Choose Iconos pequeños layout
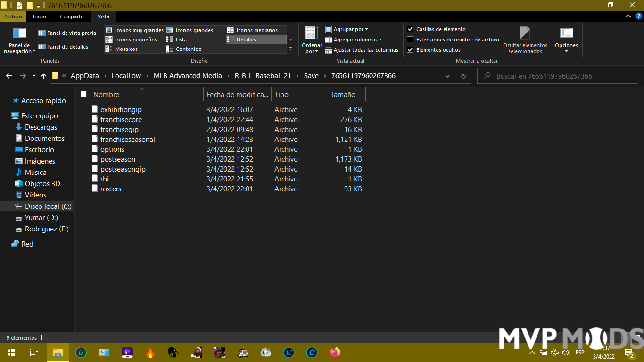Screen dimensions: 644x362 (131, 40)
